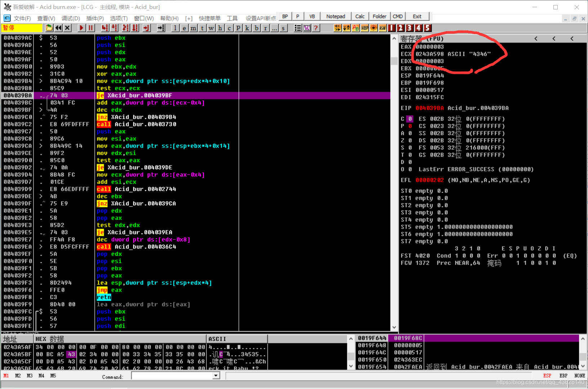This screenshot has width=588, height=389.
Task: Launch Notepad from the toolbar
Action: (335, 16)
